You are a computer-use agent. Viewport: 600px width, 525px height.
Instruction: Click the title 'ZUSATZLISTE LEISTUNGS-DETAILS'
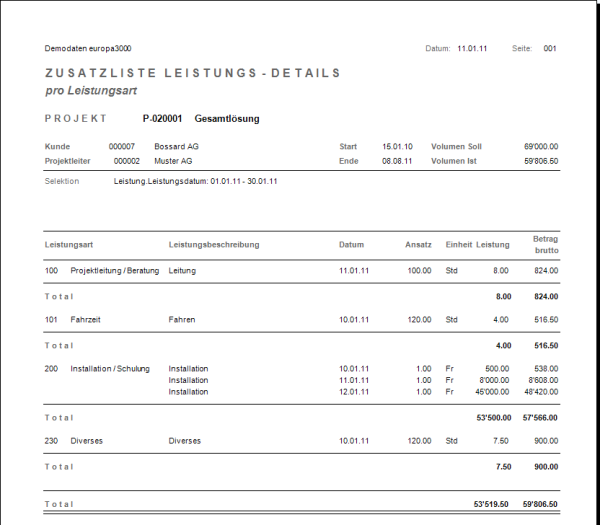(193, 73)
